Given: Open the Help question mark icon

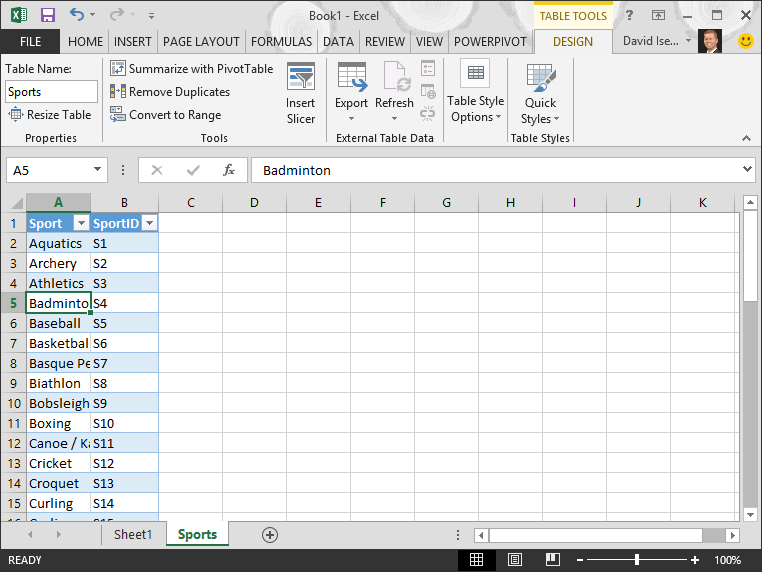Looking at the screenshot, I should [x=629, y=15].
